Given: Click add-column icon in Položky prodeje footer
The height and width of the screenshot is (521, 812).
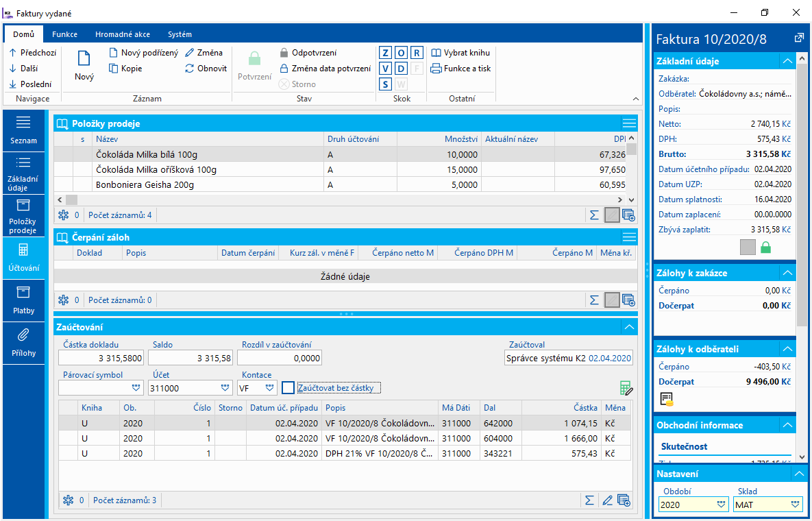Looking at the screenshot, I should click(628, 215).
